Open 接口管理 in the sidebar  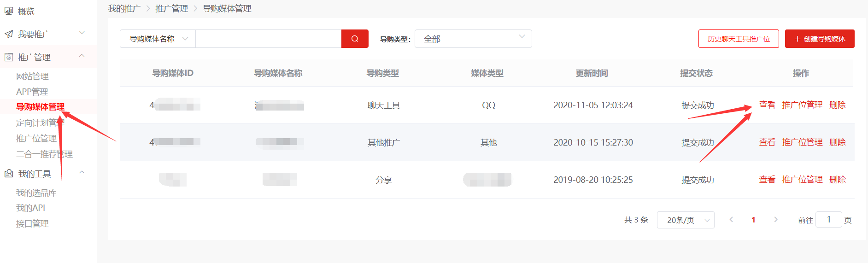32,224
